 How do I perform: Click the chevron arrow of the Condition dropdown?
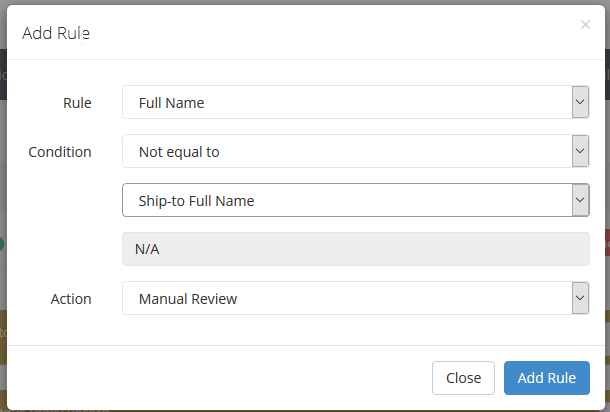point(580,151)
